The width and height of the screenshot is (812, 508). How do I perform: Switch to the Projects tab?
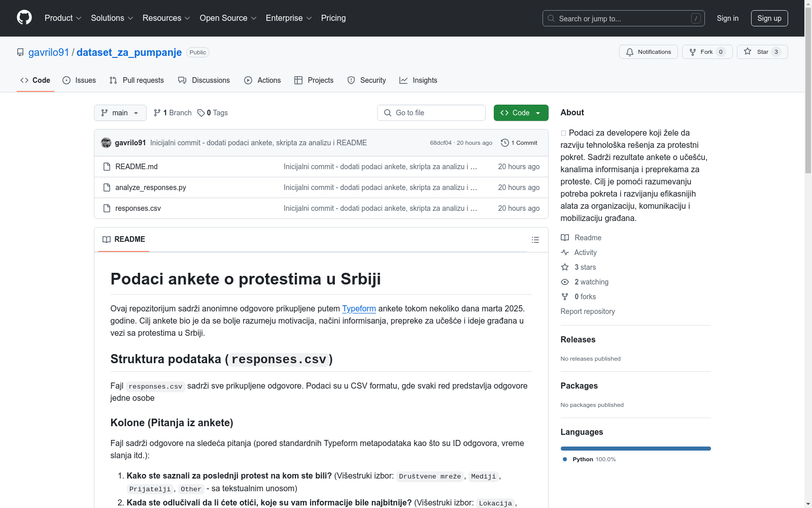[x=314, y=80]
